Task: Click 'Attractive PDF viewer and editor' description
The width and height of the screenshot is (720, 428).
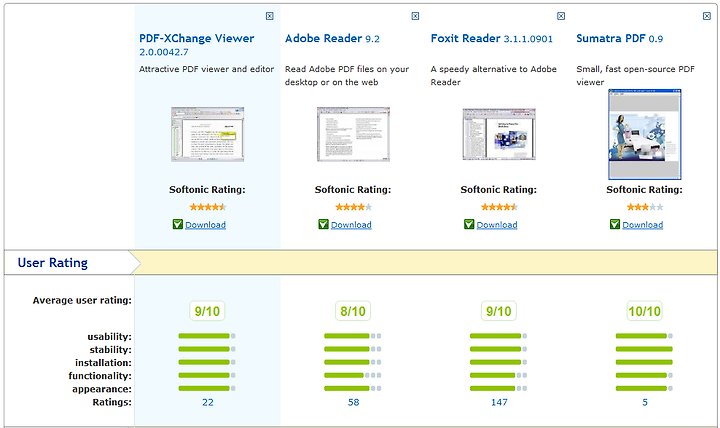Action: 207,69
